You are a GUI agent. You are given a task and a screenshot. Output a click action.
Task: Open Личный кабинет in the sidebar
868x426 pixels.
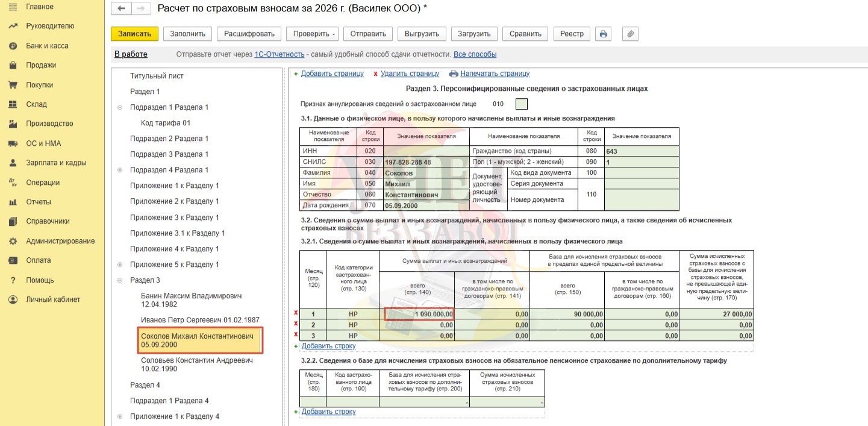click(x=53, y=299)
